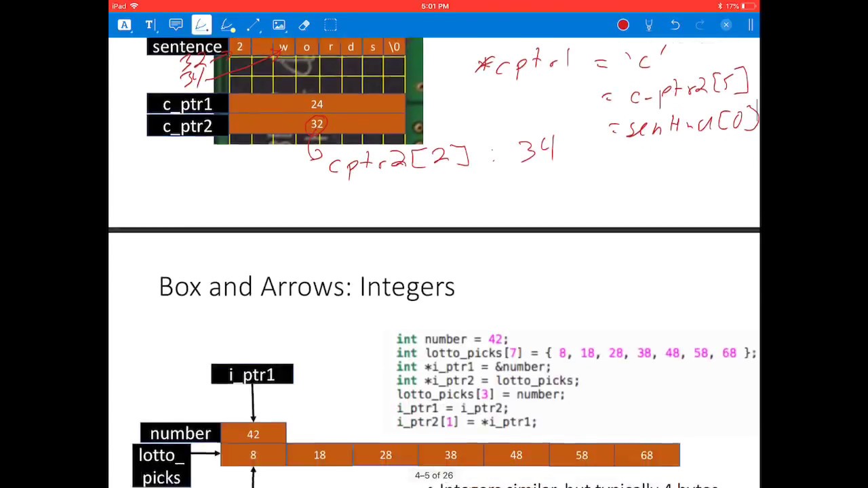Viewport: 868px width, 488px height.
Task: Tap the Wi-Fi status icon
Action: (134, 6)
